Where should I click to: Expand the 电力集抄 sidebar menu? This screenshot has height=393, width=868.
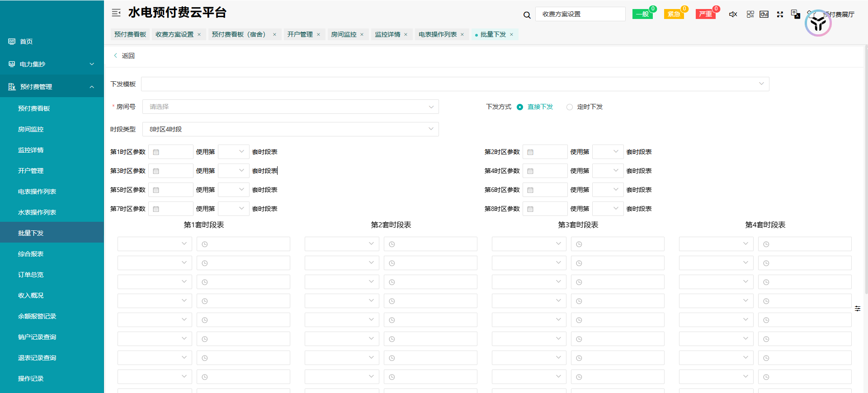point(52,64)
